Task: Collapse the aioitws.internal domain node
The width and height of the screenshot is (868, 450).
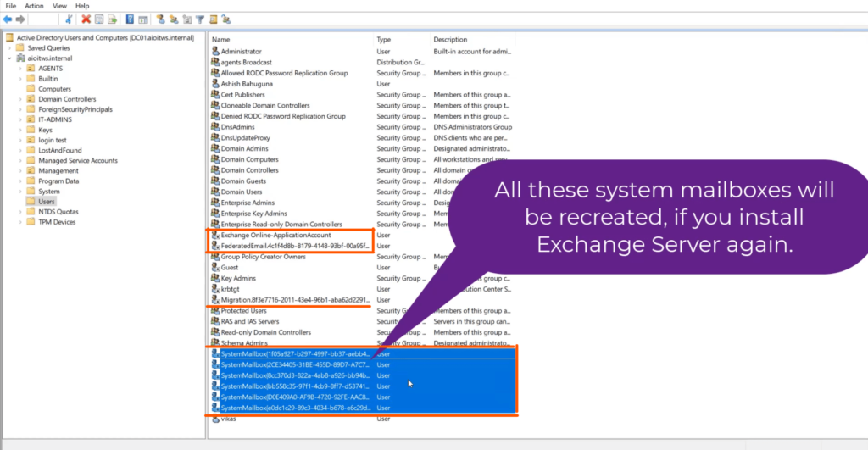Action: 9,58
